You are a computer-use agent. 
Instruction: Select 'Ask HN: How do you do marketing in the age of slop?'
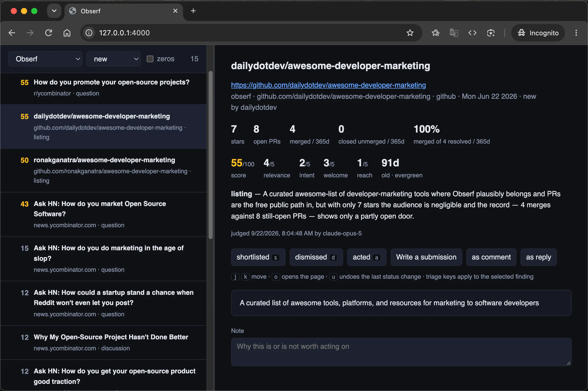pos(104,259)
